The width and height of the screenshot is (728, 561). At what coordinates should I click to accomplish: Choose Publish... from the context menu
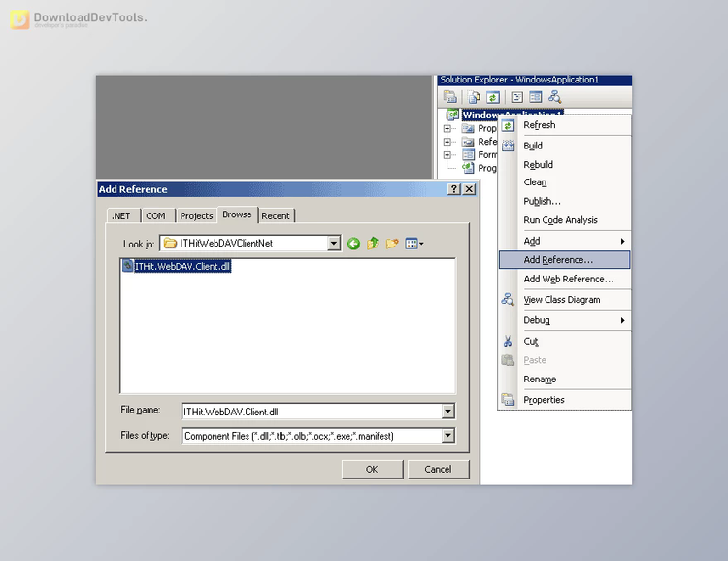(x=565, y=201)
